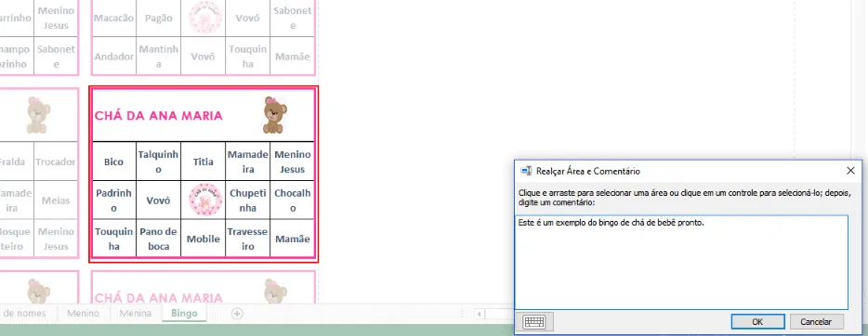Viewport: 868px width, 336px height.
Task: Add a new sheet with plus icon
Action: coord(237,314)
